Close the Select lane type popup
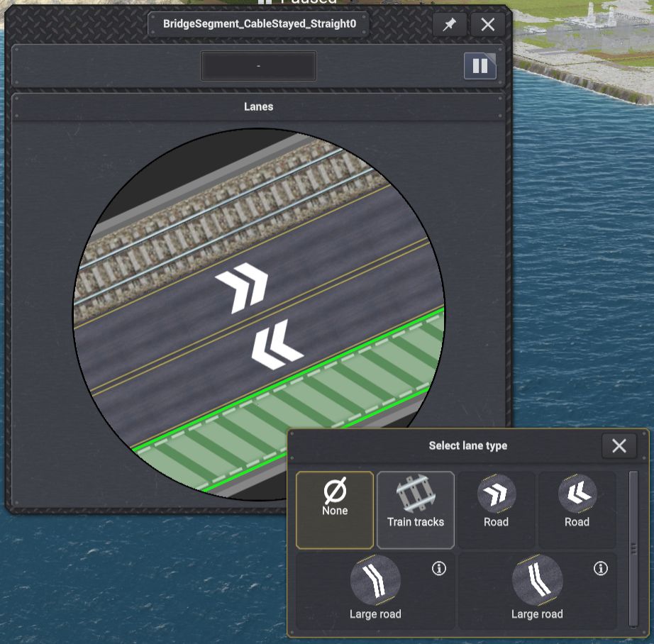654x644 pixels. [x=619, y=445]
